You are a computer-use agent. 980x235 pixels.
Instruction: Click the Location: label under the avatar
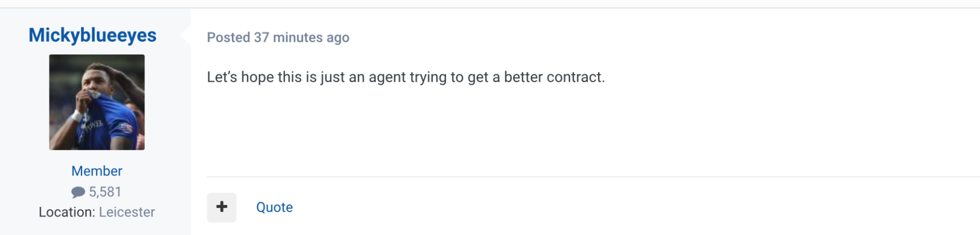point(67,212)
